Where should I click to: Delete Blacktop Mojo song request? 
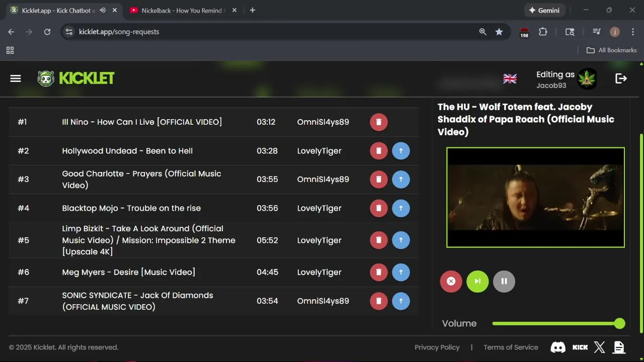pyautogui.click(x=379, y=208)
